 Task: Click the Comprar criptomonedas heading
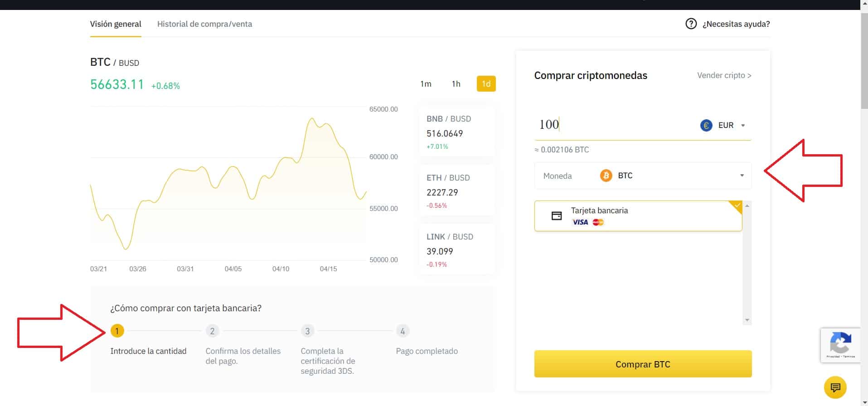pyautogui.click(x=591, y=75)
